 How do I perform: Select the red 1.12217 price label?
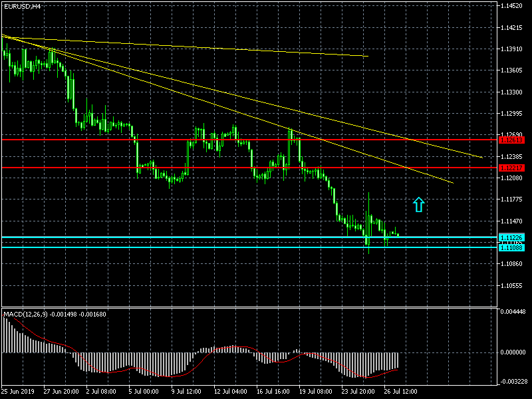[x=511, y=168]
